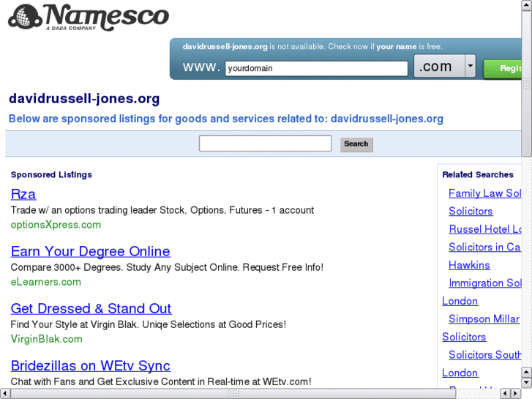532x399 pixels.
Task: Open Hawkins related search
Action: 469,265
